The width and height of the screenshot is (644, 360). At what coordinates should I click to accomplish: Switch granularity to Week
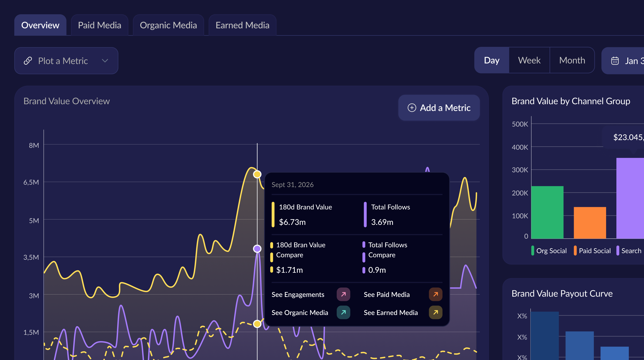pos(529,60)
